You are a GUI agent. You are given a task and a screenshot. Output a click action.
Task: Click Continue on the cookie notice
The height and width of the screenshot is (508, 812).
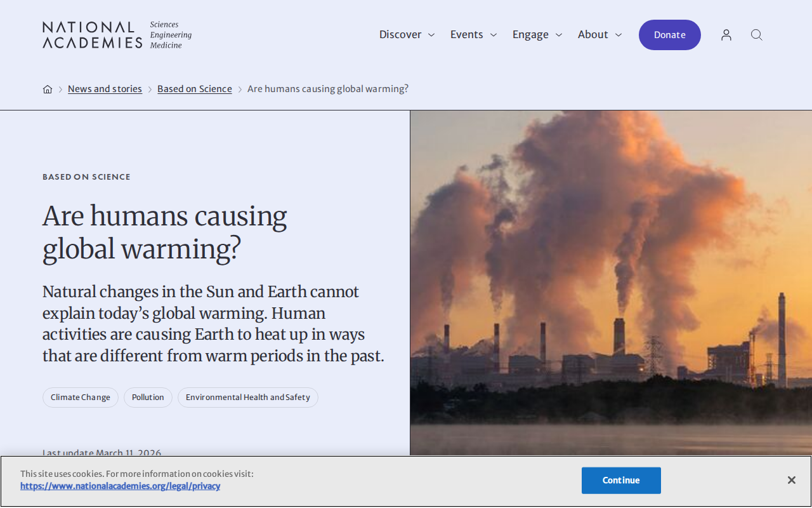click(621, 481)
